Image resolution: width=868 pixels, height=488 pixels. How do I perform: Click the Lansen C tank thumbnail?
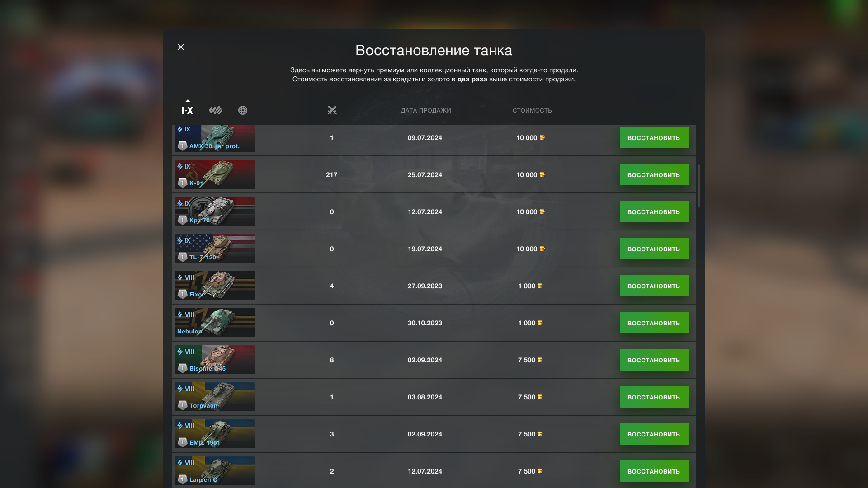pos(215,471)
